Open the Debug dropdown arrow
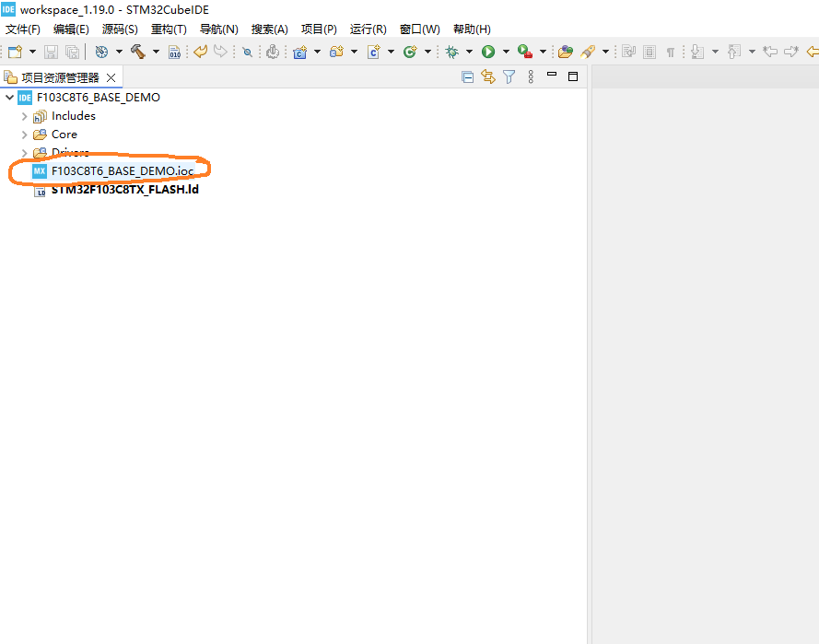The height and width of the screenshot is (644, 819). click(469, 52)
